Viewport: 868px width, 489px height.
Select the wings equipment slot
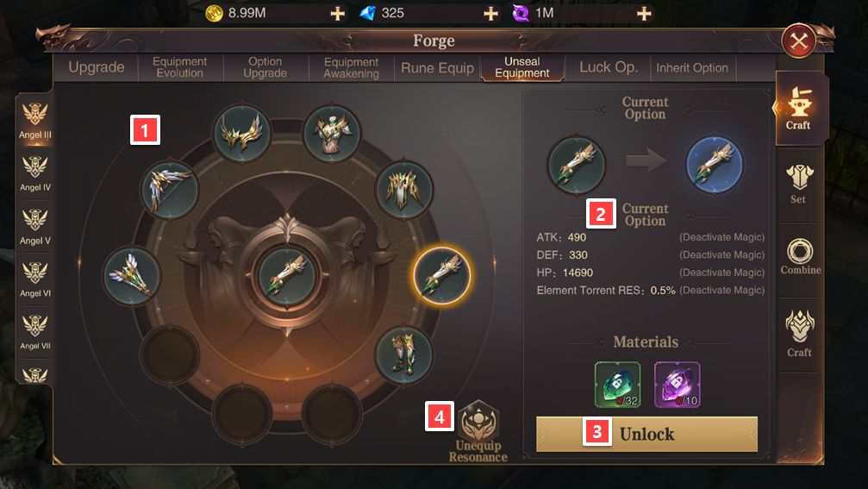point(242,134)
